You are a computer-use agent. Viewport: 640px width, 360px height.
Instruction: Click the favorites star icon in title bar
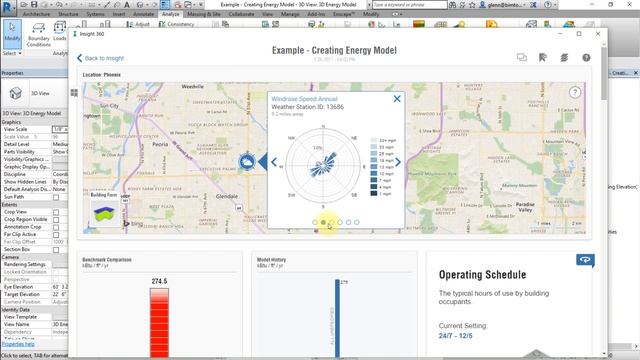[x=472, y=5]
